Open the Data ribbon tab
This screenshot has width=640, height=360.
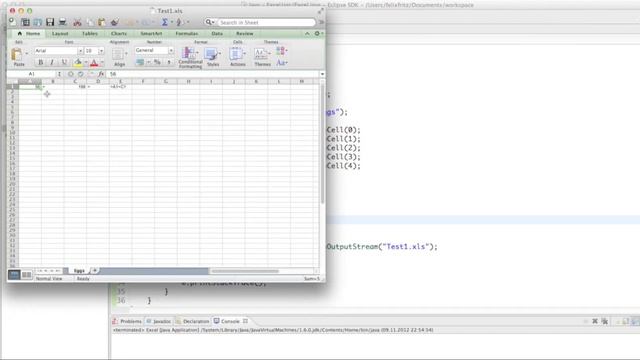click(217, 33)
